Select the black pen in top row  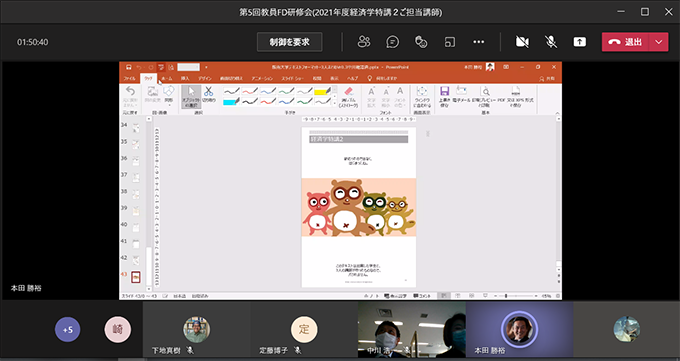click(x=232, y=91)
